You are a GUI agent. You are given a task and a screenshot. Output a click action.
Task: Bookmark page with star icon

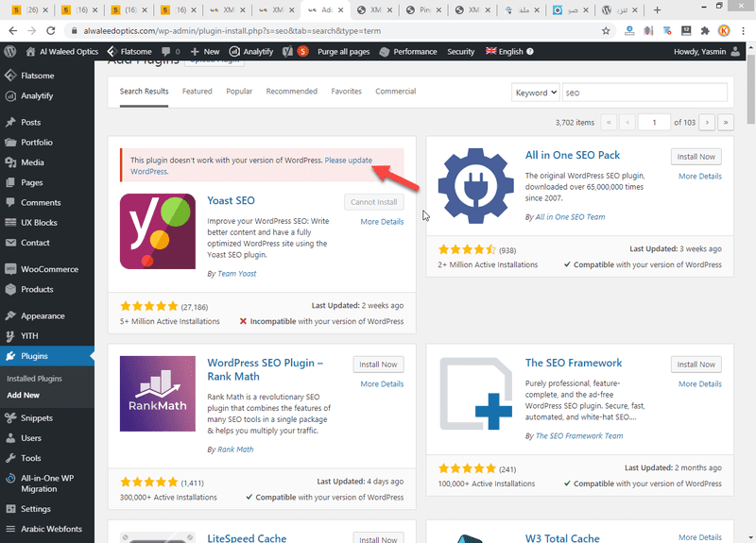[606, 31]
